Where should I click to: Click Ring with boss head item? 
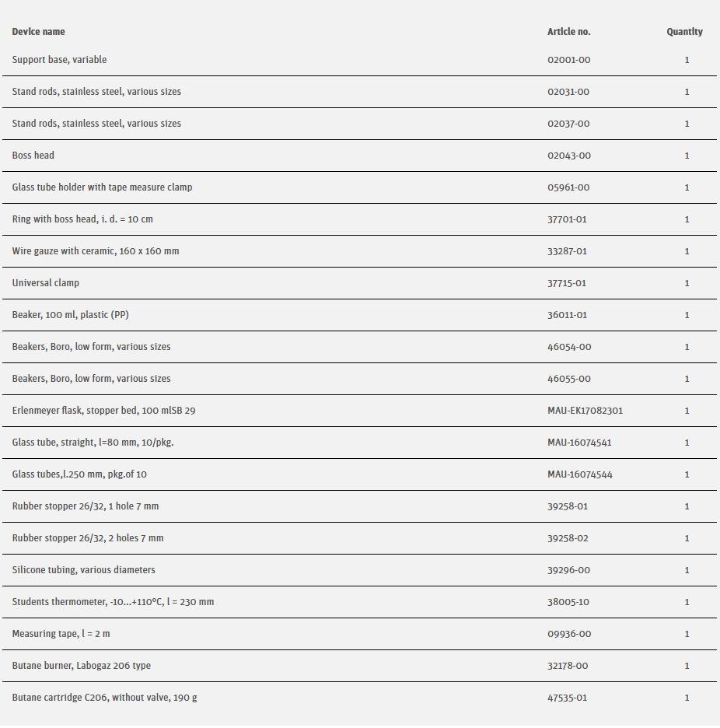pyautogui.click(x=82, y=219)
